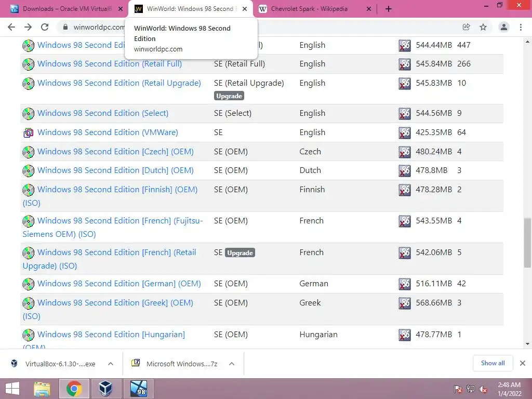Select the 'SE (Select)' version cell
The height and width of the screenshot is (399, 532).
[233, 113]
